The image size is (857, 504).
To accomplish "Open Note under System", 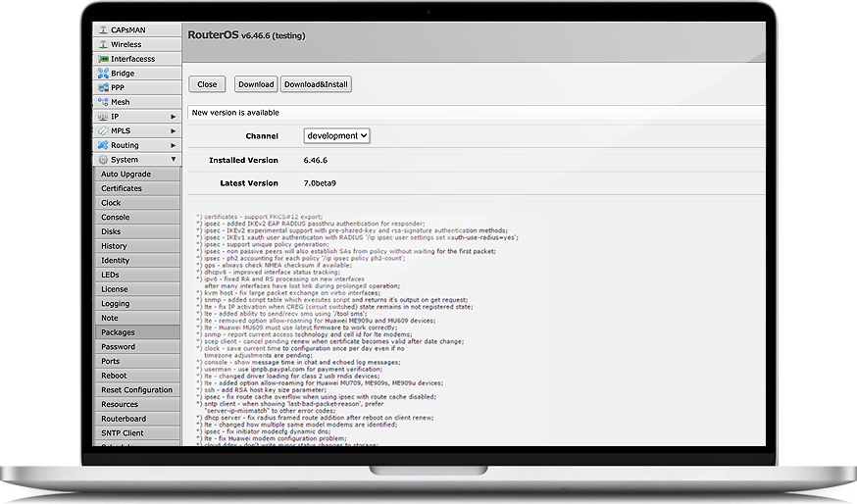I will pyautogui.click(x=137, y=318).
